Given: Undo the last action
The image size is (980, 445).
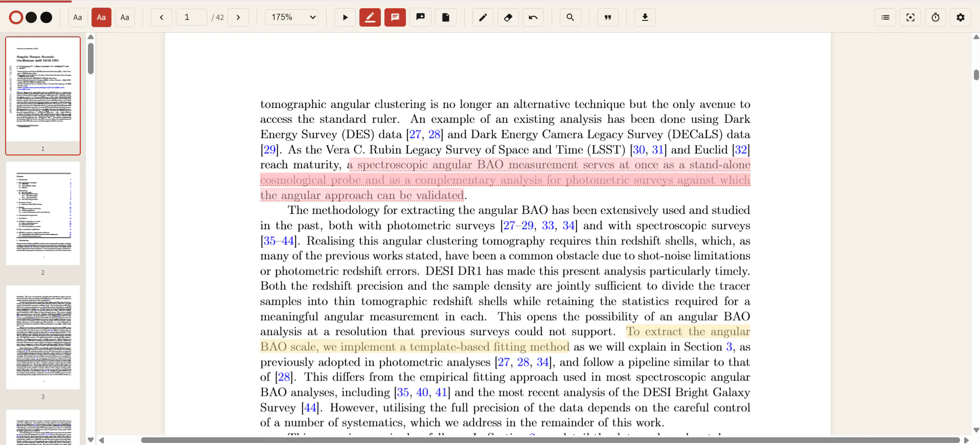Looking at the screenshot, I should 533,17.
